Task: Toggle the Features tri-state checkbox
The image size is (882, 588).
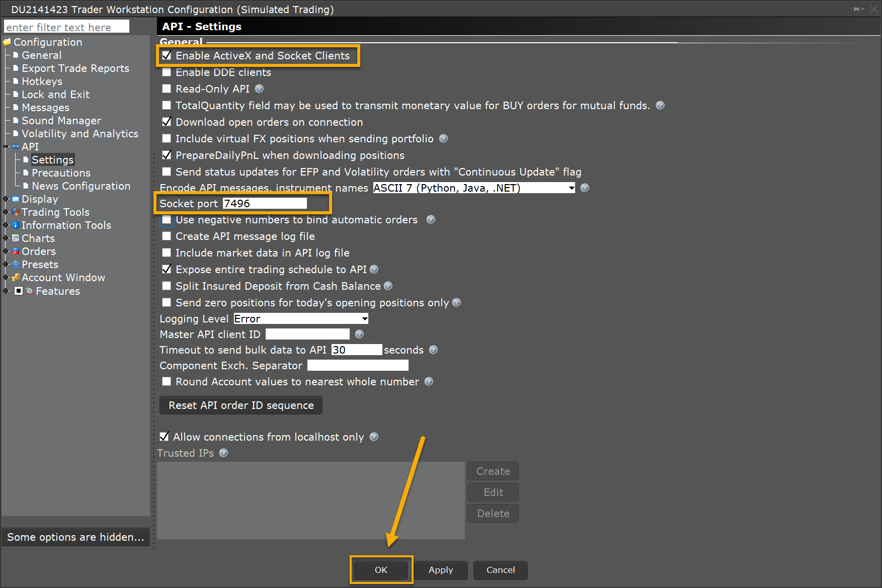Action: point(19,291)
